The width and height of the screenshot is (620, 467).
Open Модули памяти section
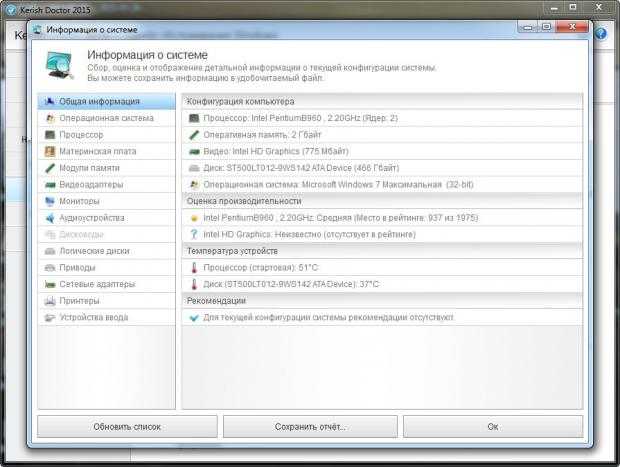pyautogui.click(x=106, y=168)
